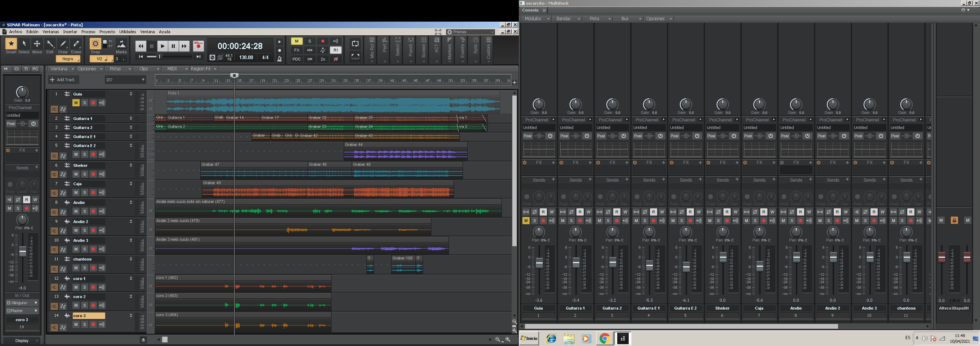Open the Insertar menu
The image size is (980, 346).
pos(70,32)
